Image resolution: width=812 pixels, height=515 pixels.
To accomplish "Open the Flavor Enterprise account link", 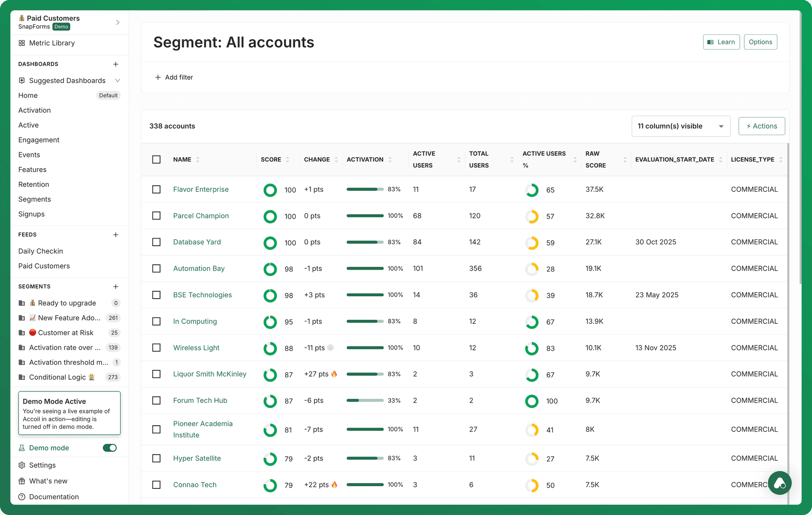I will pyautogui.click(x=201, y=189).
